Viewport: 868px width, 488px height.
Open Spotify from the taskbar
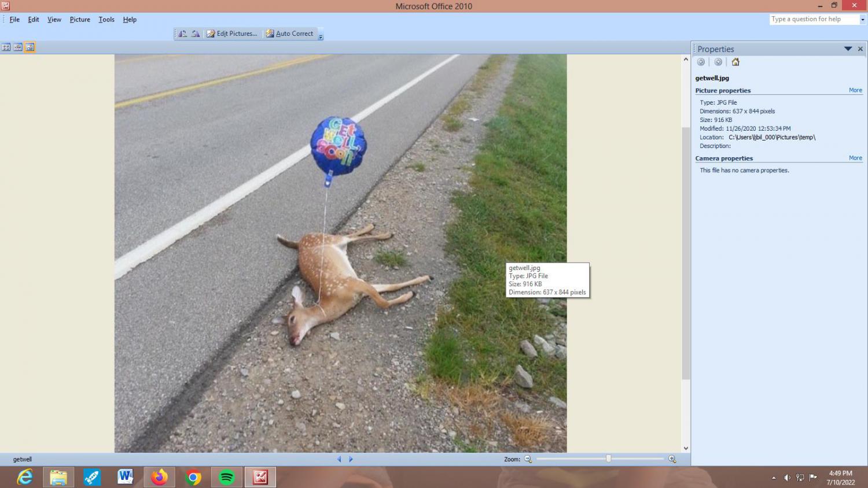coord(227,477)
